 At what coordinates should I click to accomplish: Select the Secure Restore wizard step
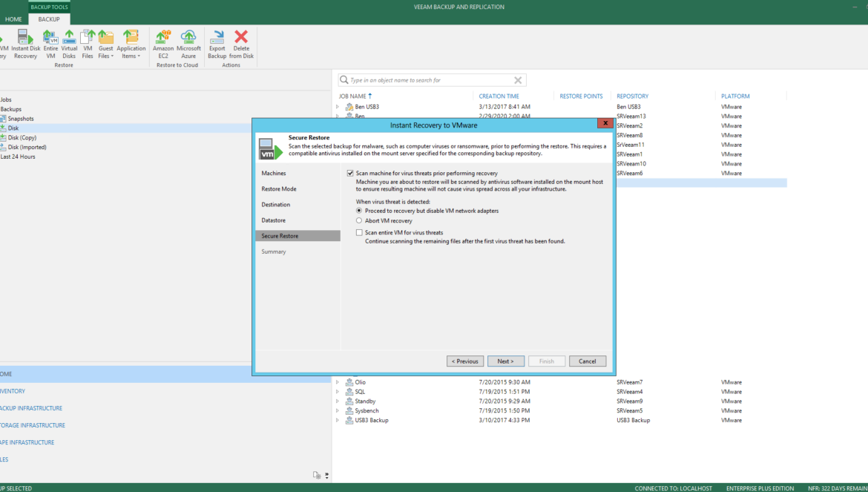point(297,236)
